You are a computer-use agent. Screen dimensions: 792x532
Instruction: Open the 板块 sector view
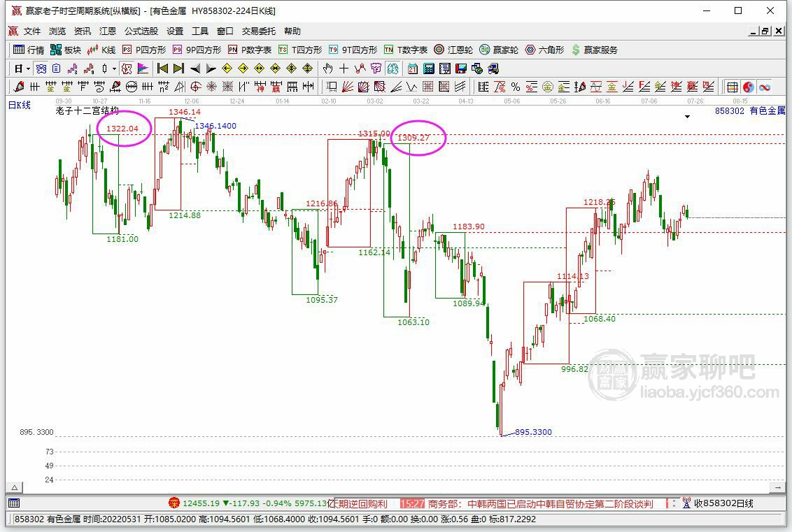click(66, 50)
